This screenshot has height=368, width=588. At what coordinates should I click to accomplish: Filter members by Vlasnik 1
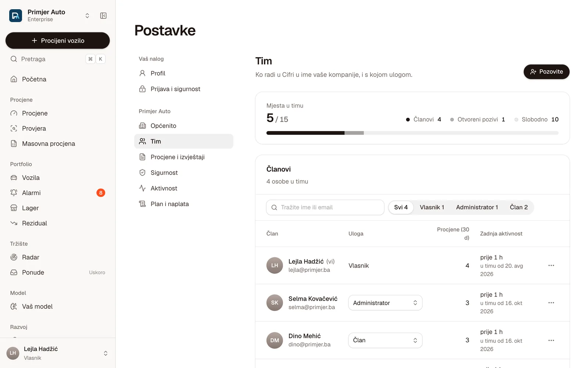pyautogui.click(x=432, y=208)
